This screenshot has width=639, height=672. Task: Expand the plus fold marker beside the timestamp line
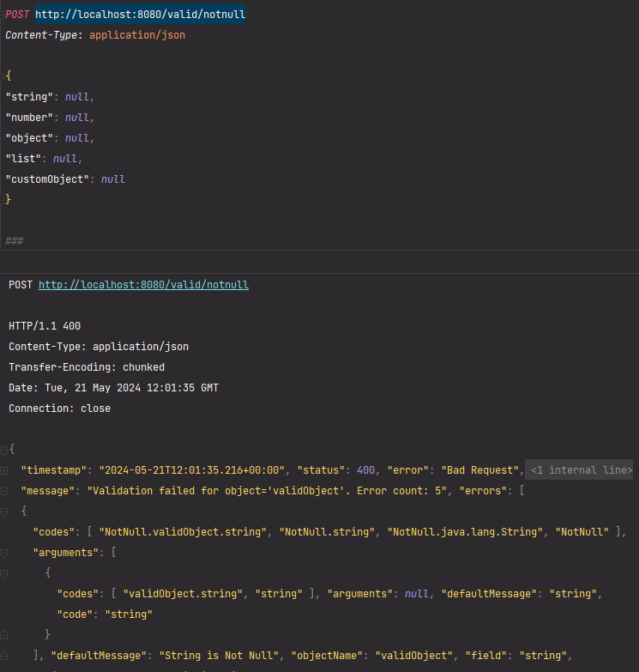point(3,470)
